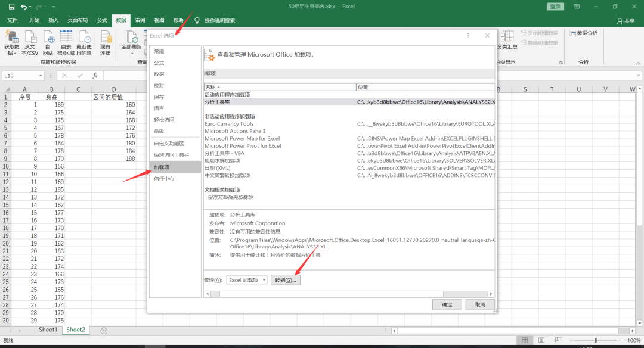Click the cancel X icon in formula bar
The height and width of the screenshot is (348, 644).
[64, 76]
